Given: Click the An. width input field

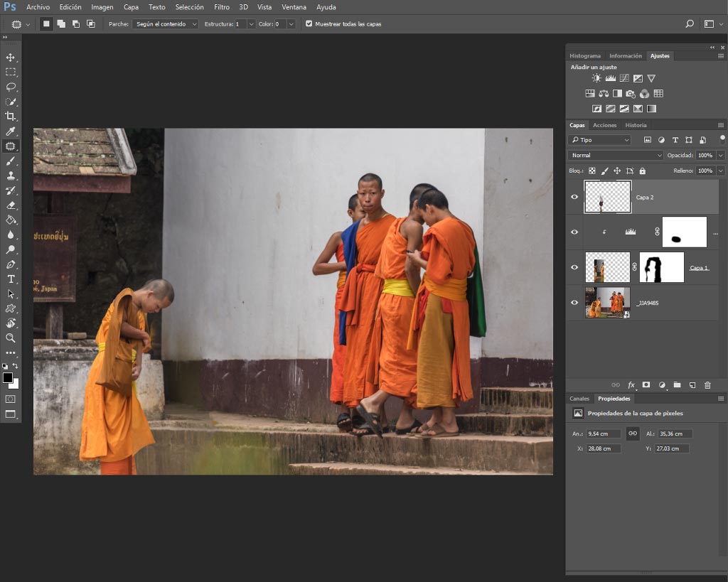Looking at the screenshot, I should click(603, 433).
